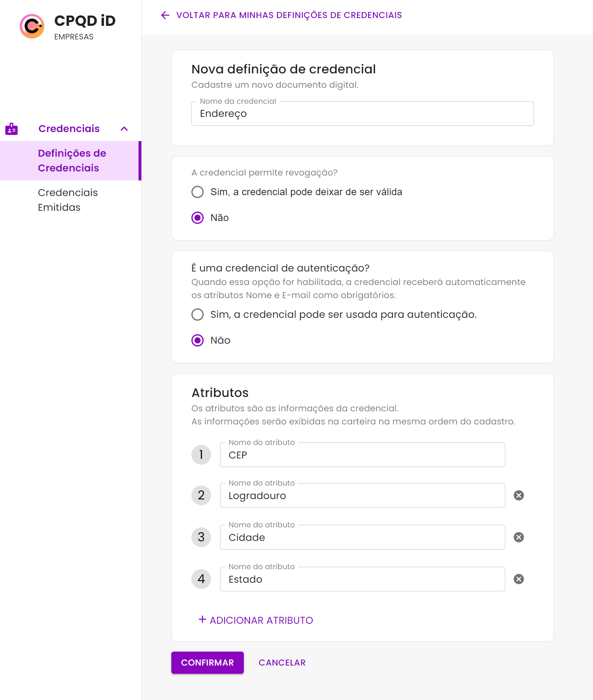Select 'Sim, a credencial pode deixar de ser válida'
Viewport: 593px width, 700px height.
[x=198, y=192]
